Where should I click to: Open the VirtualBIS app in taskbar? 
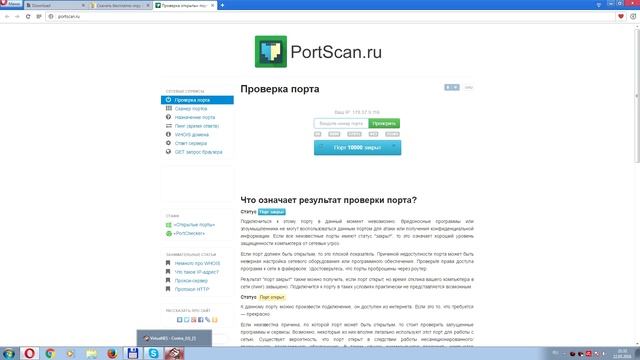coord(174,353)
